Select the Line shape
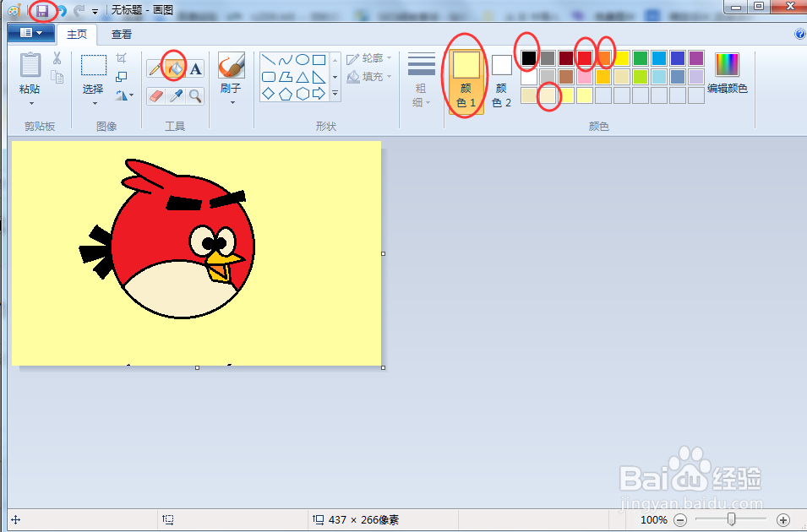 [268, 60]
